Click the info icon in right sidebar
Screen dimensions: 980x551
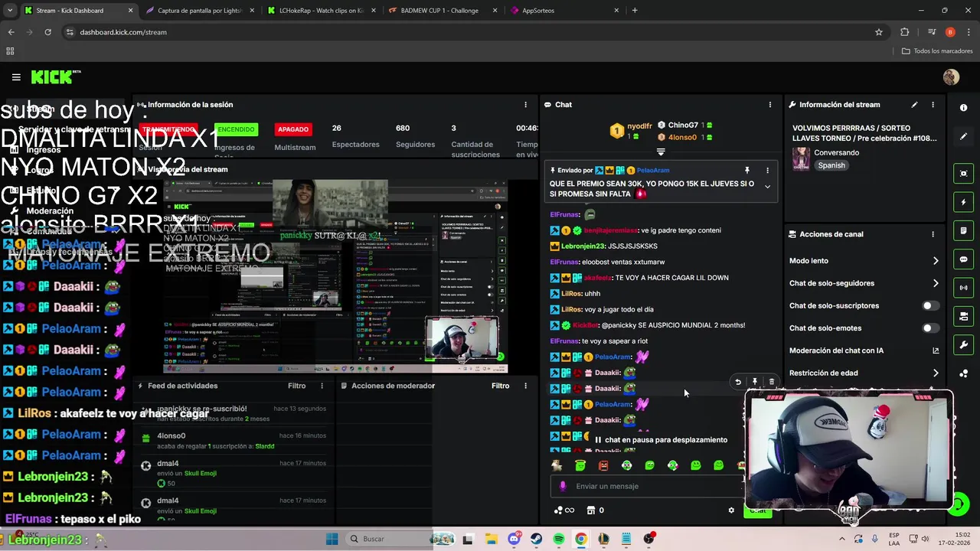tap(964, 108)
